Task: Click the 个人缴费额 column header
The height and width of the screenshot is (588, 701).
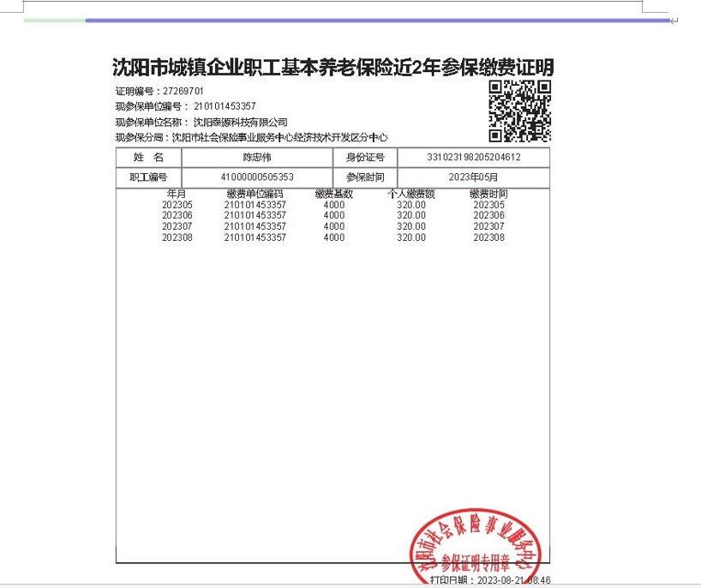Action: point(410,194)
